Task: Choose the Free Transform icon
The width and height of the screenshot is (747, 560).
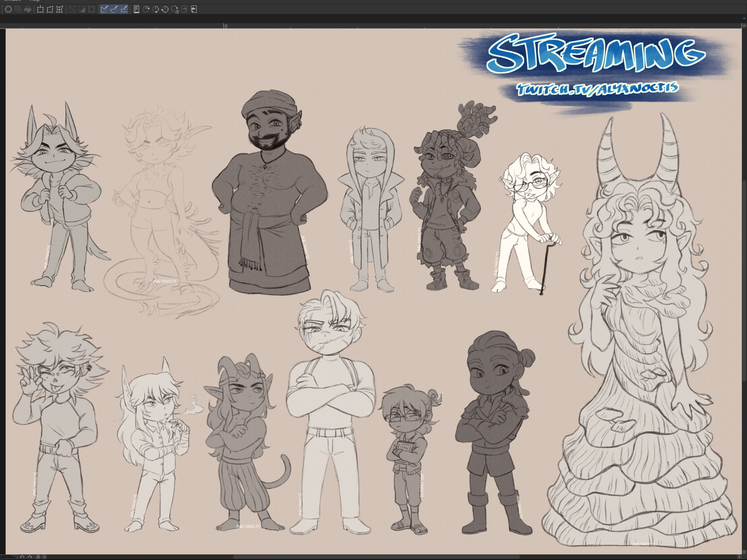Action: (50, 9)
